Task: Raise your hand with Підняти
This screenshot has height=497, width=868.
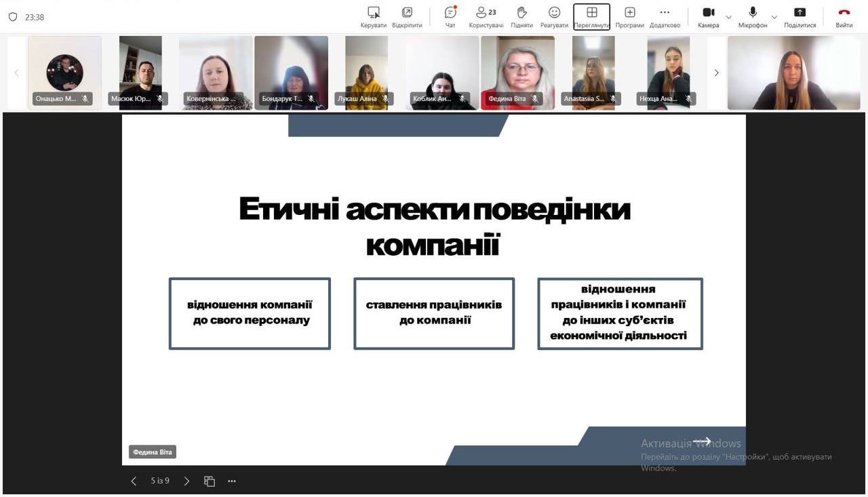Action: click(x=521, y=16)
